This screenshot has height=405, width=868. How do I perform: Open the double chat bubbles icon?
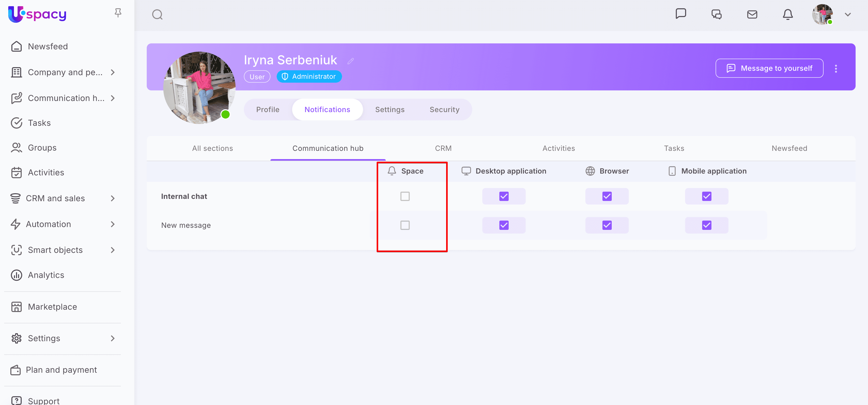[x=716, y=14]
